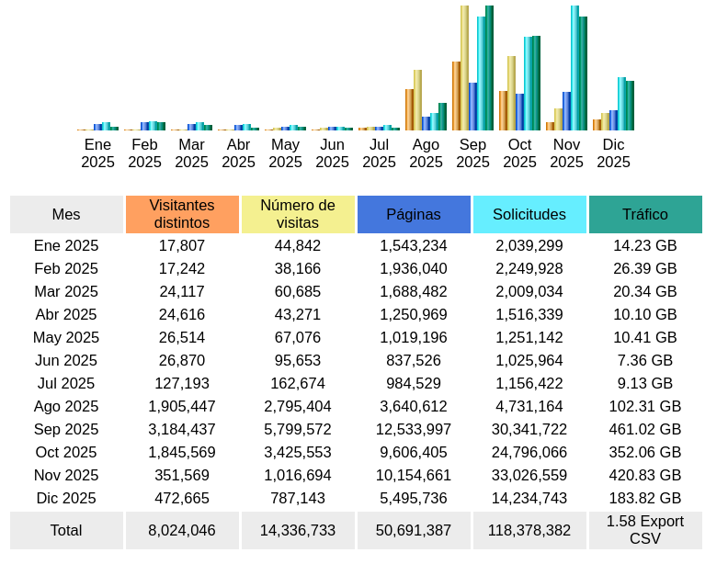Select the yellow Número de visitas header
This screenshot has height=564, width=728.
[298, 214]
